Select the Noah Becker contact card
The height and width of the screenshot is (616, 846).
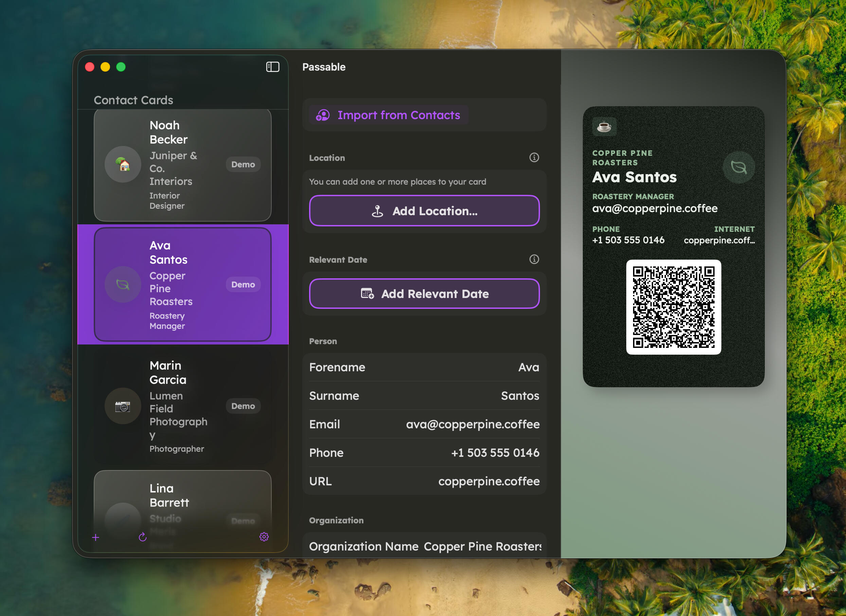pos(182,164)
